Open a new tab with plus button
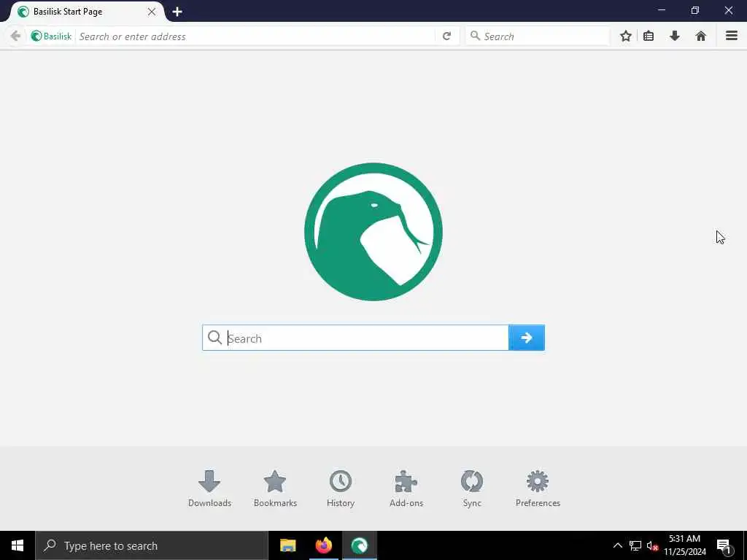This screenshot has width=747, height=560. (177, 12)
